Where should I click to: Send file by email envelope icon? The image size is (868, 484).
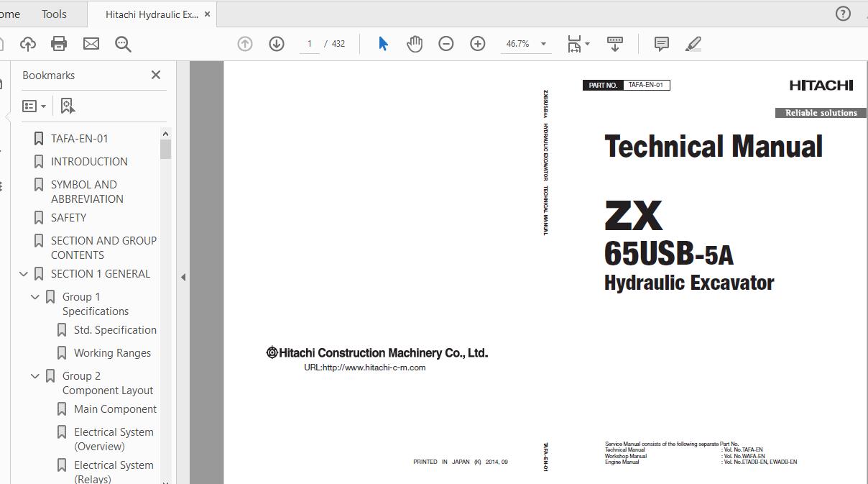91,44
